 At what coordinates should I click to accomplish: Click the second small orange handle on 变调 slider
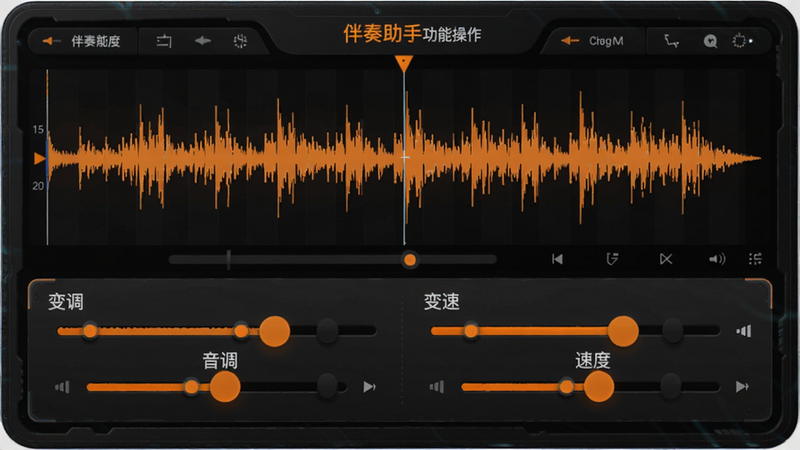(x=241, y=331)
